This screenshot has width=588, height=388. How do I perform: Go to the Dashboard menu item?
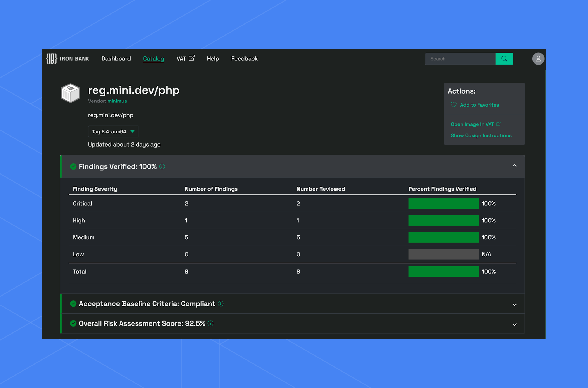click(x=116, y=59)
